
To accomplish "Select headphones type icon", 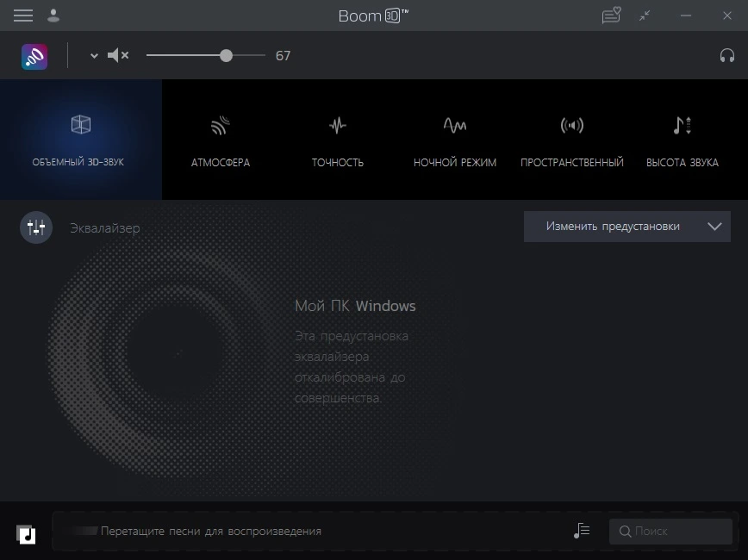I will pos(727,55).
